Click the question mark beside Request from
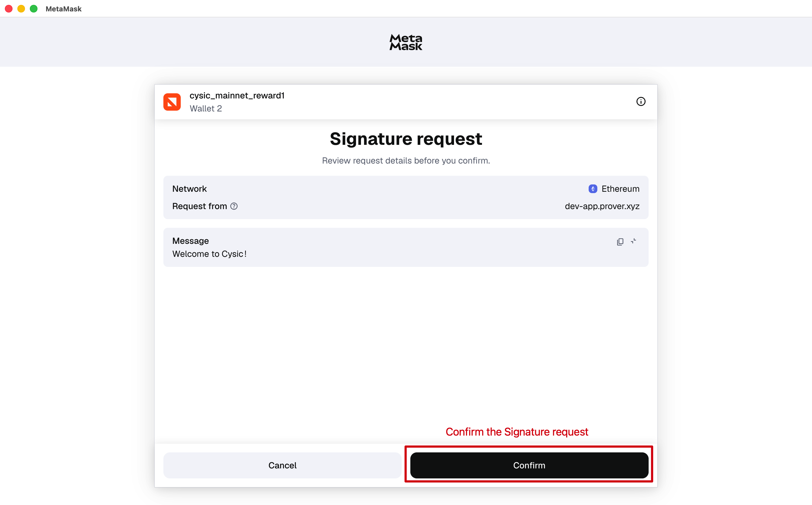The image size is (812, 505). (234, 206)
